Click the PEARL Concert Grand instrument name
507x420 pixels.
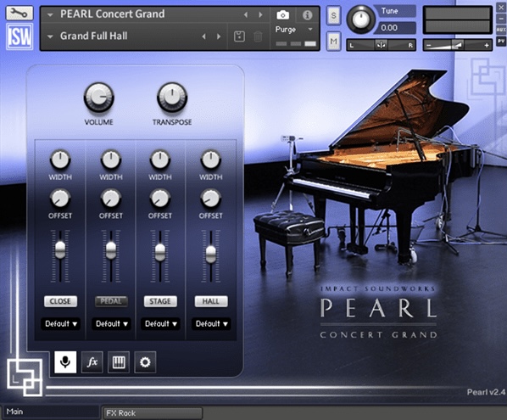click(x=113, y=14)
